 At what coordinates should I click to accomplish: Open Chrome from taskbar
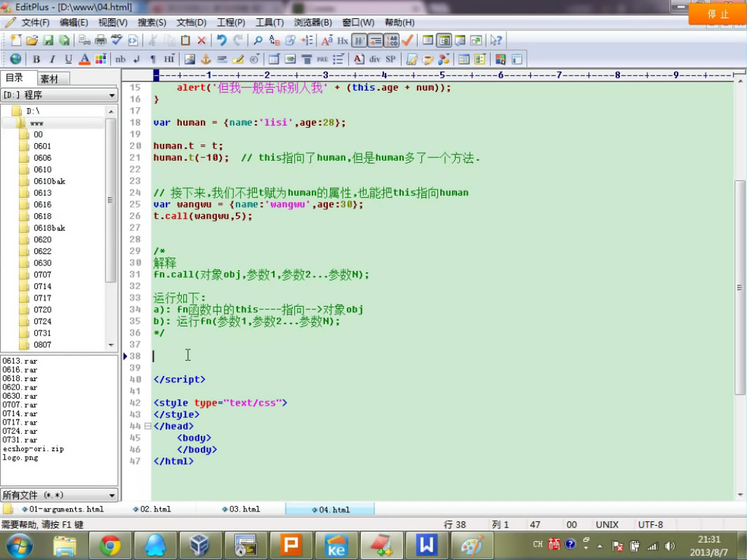tap(110, 546)
